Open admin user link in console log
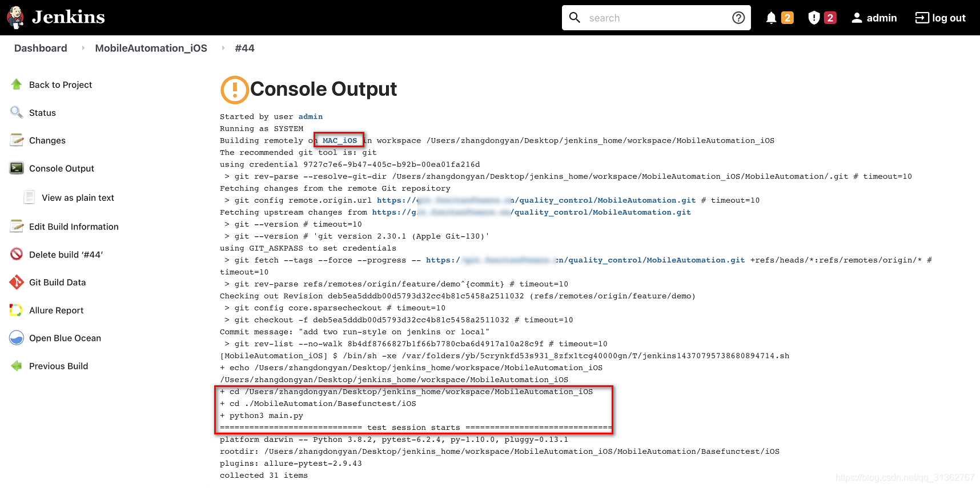 pos(311,116)
